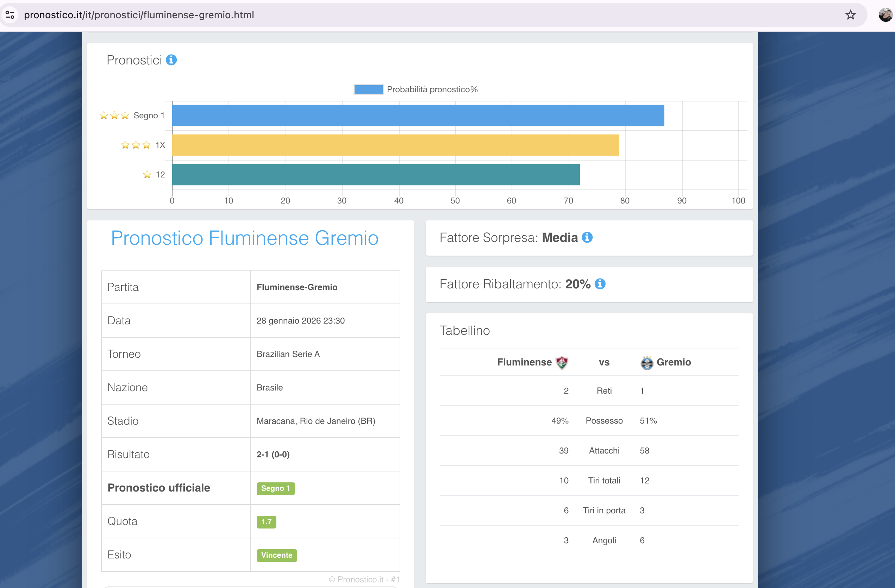Image resolution: width=895 pixels, height=588 pixels.
Task: Click the Fluminense-Gremio match name cell
Action: [297, 287]
